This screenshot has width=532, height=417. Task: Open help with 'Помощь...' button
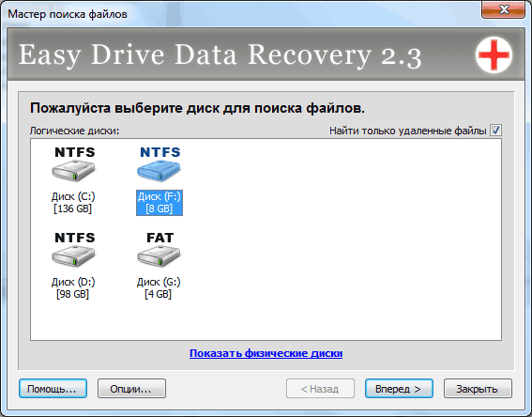53,389
